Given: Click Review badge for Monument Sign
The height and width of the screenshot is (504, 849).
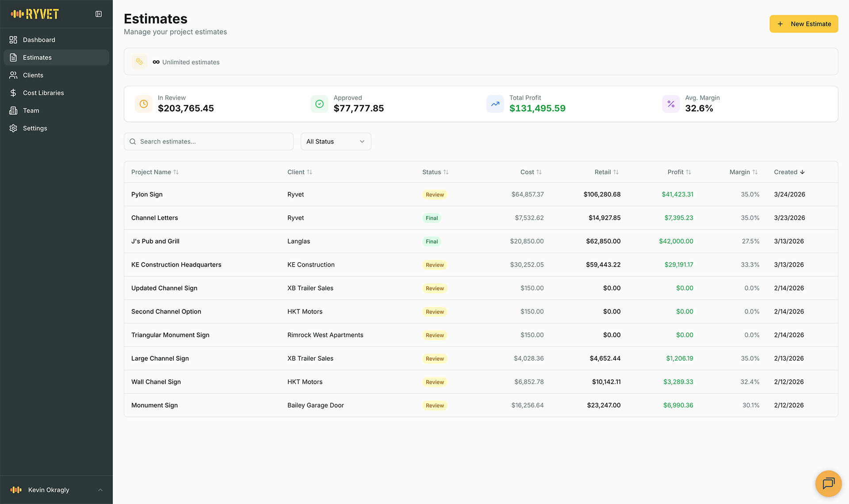Looking at the screenshot, I should [435, 405].
